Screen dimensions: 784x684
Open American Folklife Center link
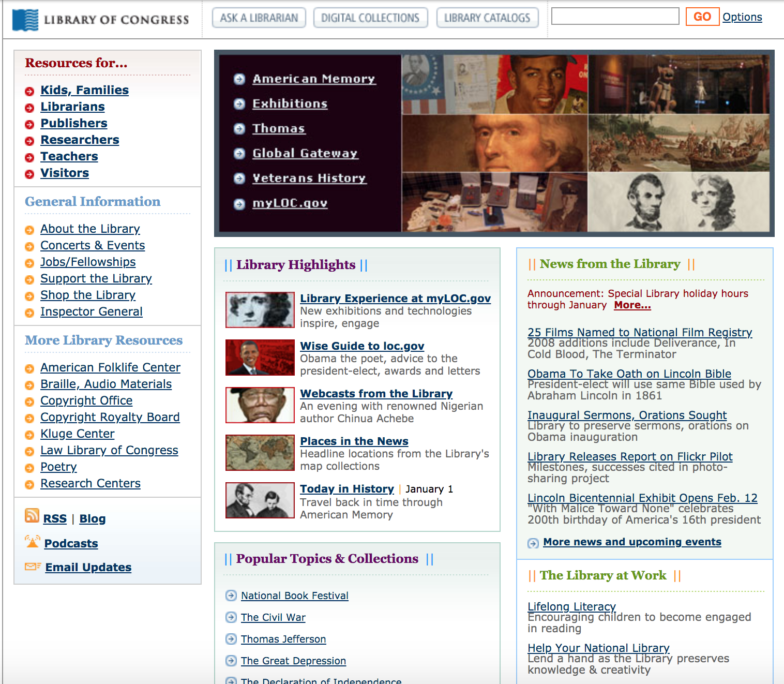(111, 367)
